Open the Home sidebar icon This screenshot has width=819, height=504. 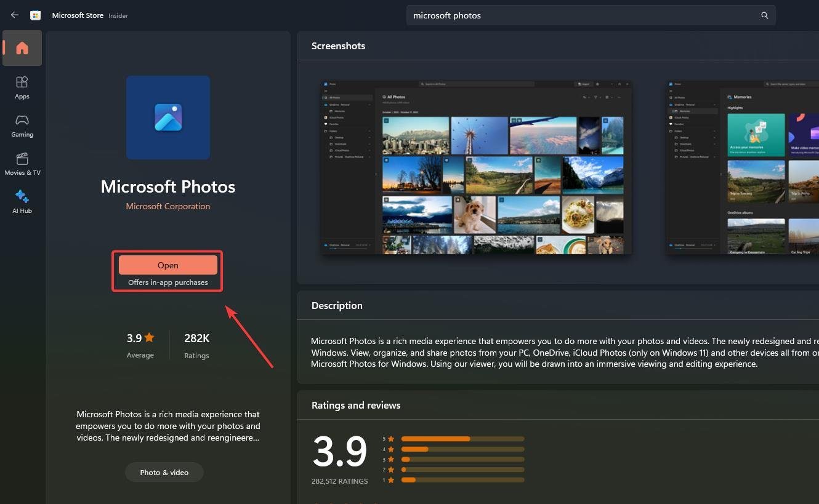(22, 48)
